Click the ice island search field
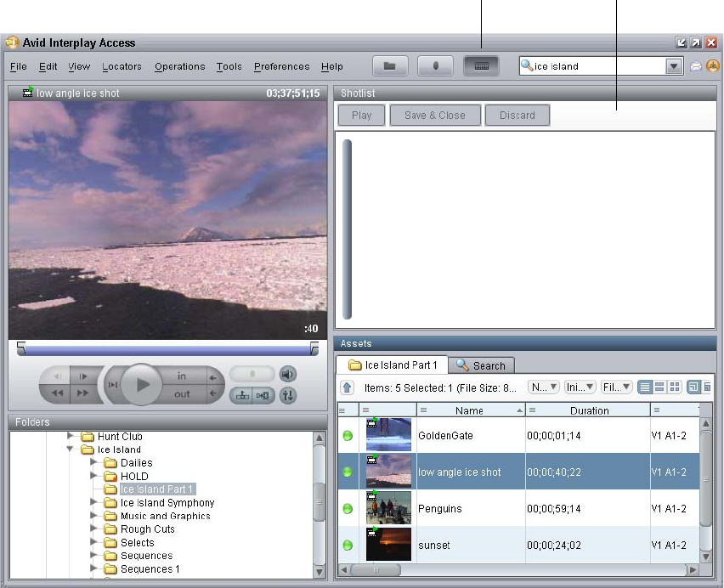The height and width of the screenshot is (588, 724). pyautogui.click(x=593, y=66)
